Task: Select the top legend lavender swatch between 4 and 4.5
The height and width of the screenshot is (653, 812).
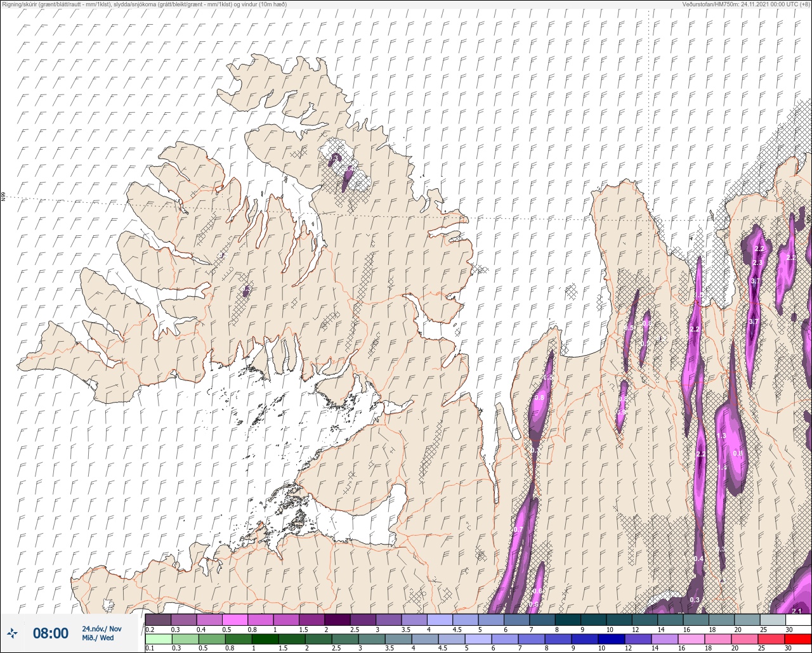Action: tap(440, 619)
